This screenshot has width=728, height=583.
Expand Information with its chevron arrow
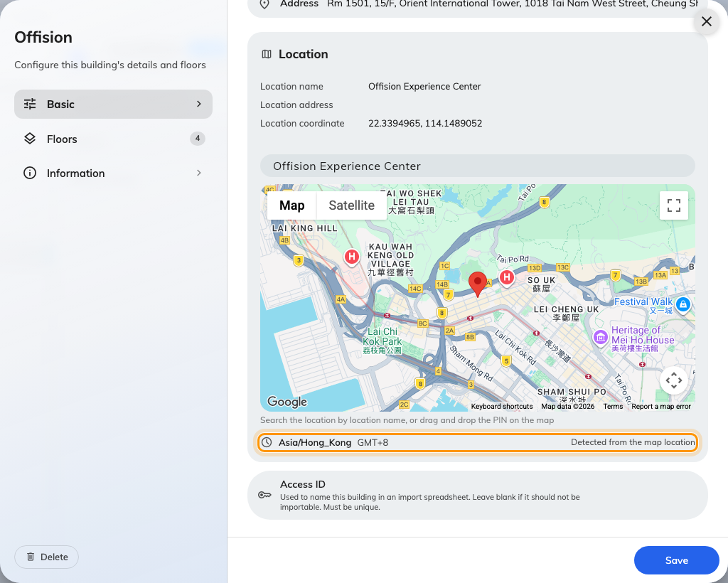[199, 173]
